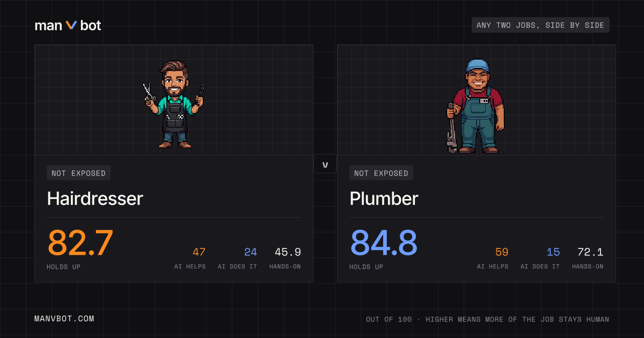Viewport: 644px width, 338px height.
Task: Click Hairdresser's hands-on value 45.9
Action: [x=288, y=252]
